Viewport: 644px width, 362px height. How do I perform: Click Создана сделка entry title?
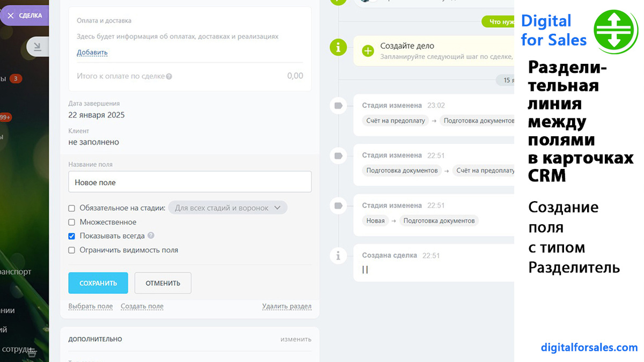pyautogui.click(x=390, y=255)
